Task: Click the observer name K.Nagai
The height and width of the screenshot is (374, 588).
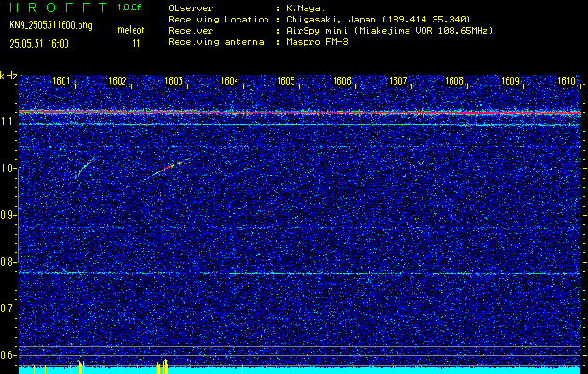Action: (x=306, y=7)
